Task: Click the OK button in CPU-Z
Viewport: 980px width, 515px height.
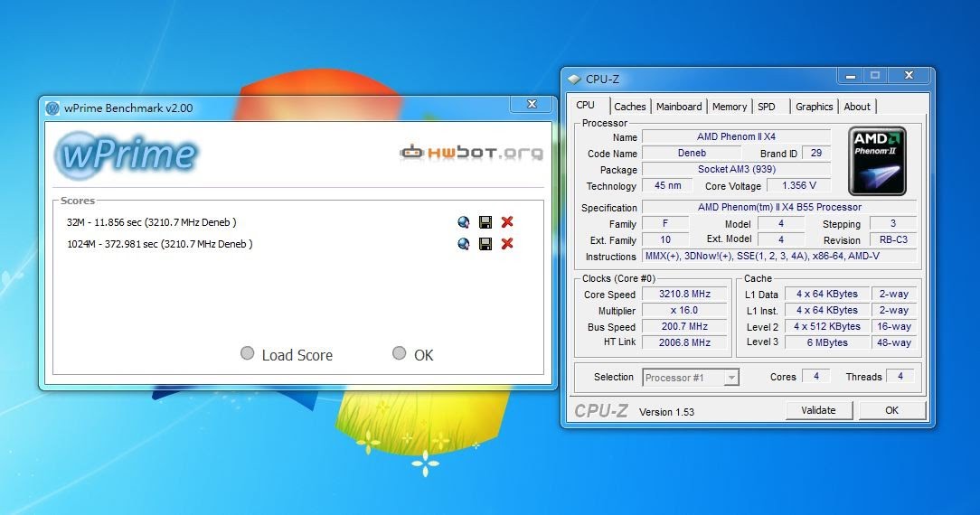Action: coord(892,410)
